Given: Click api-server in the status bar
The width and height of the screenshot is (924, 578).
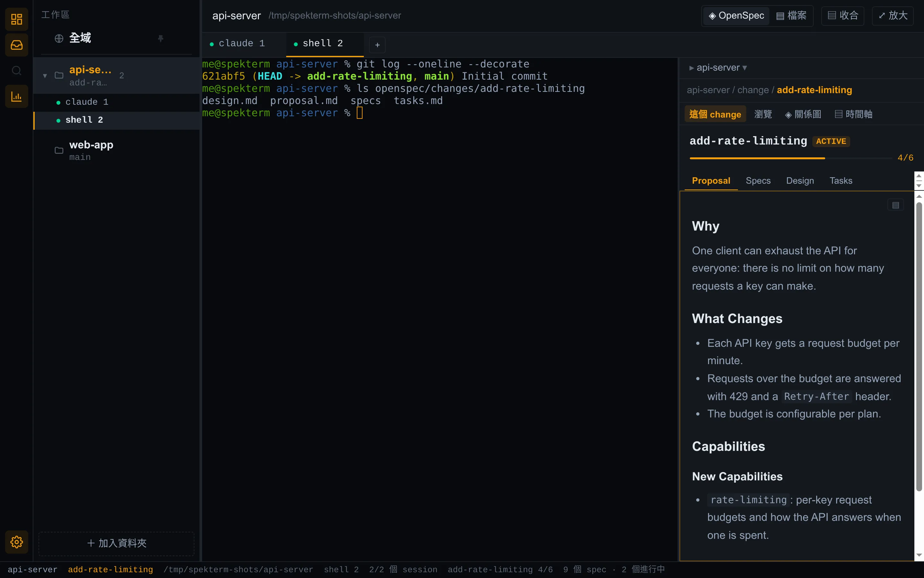Looking at the screenshot, I should (x=32, y=570).
